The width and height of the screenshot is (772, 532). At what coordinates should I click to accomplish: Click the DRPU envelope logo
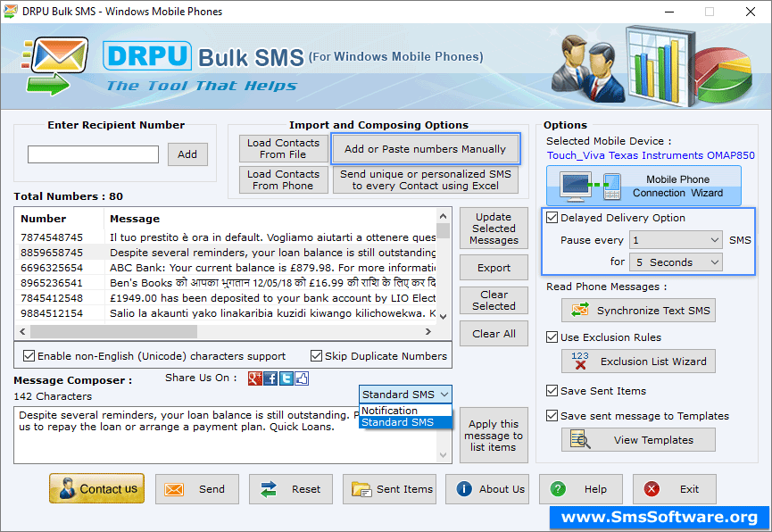click(x=55, y=65)
